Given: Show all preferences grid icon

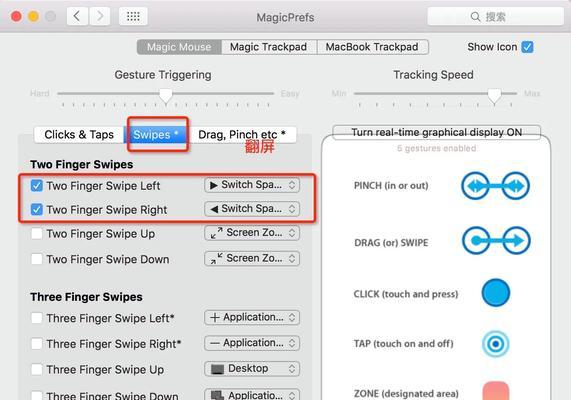Looking at the screenshot, I should tap(133, 16).
